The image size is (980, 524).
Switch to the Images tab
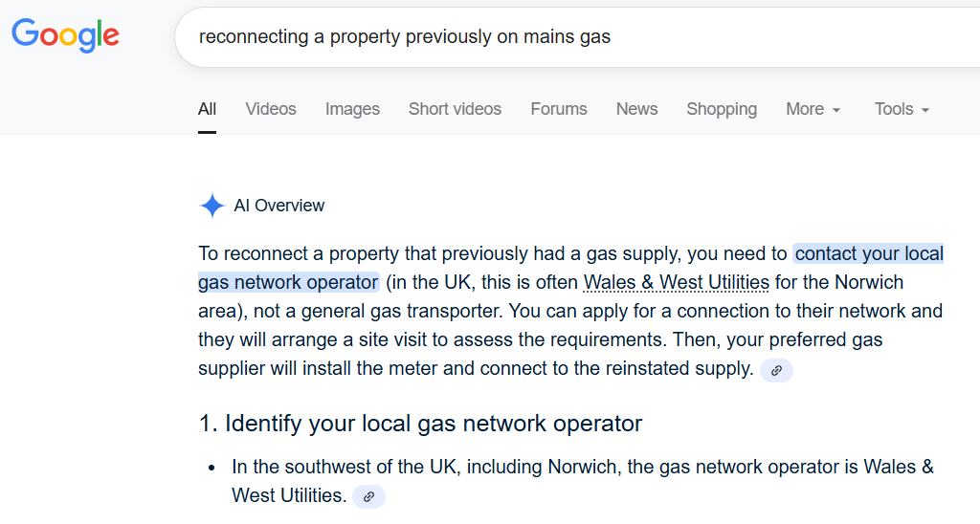coord(352,109)
